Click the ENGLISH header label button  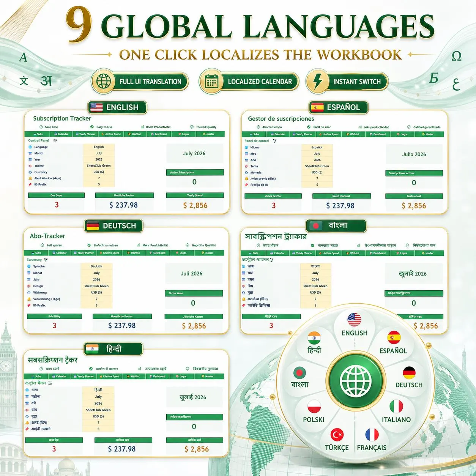point(117,107)
